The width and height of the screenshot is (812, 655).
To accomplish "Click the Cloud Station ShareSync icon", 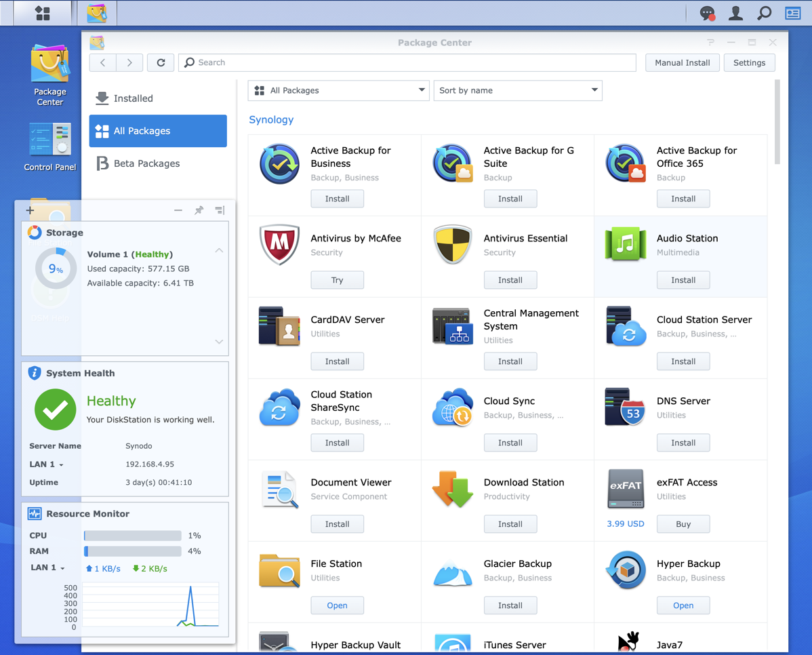I will (x=280, y=408).
